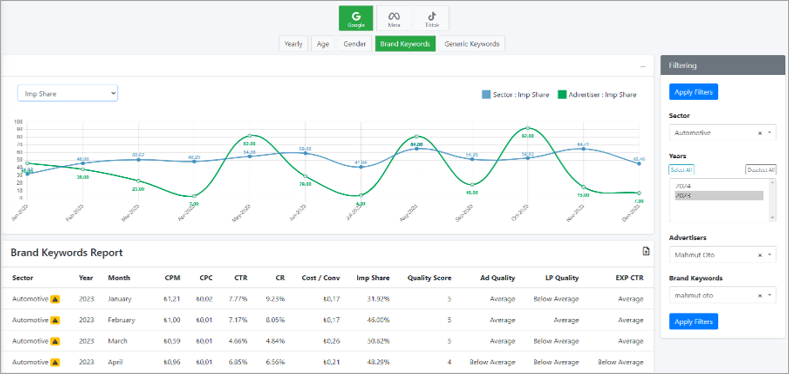789x374 pixels.
Task: Switch to the Meta platform icon
Action: point(393,18)
